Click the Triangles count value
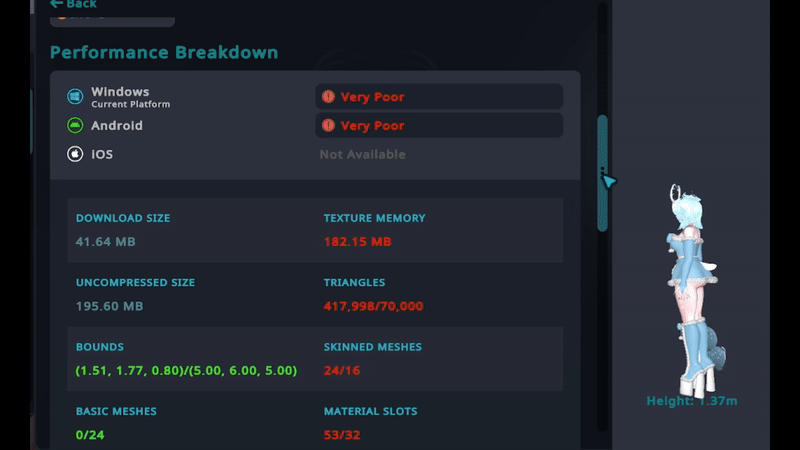Image resolution: width=800 pixels, height=450 pixels. click(373, 306)
